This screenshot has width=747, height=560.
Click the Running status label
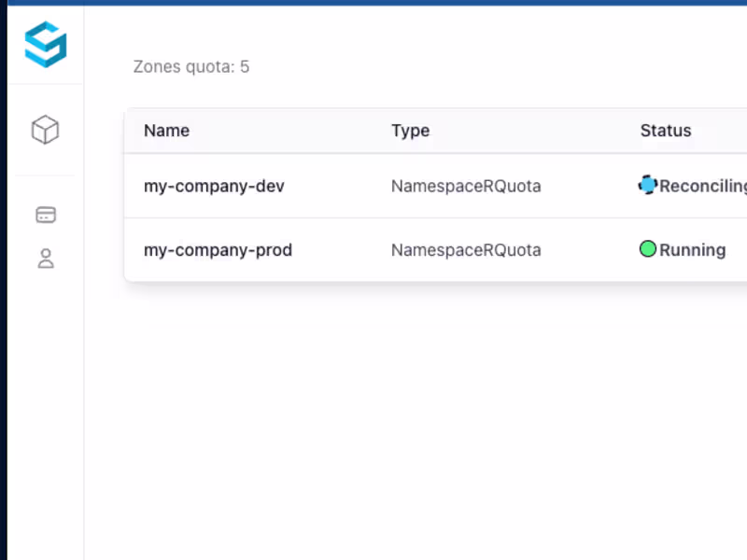(692, 250)
